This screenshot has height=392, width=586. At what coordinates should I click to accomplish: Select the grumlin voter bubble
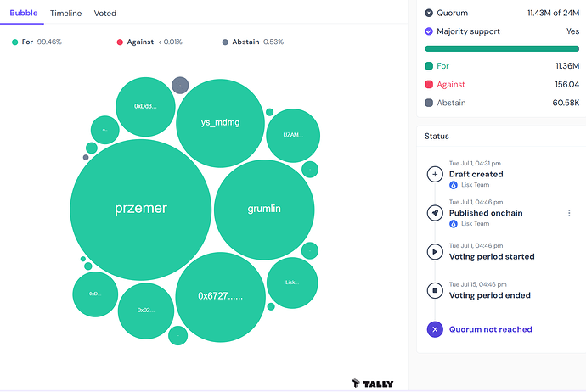(x=264, y=210)
